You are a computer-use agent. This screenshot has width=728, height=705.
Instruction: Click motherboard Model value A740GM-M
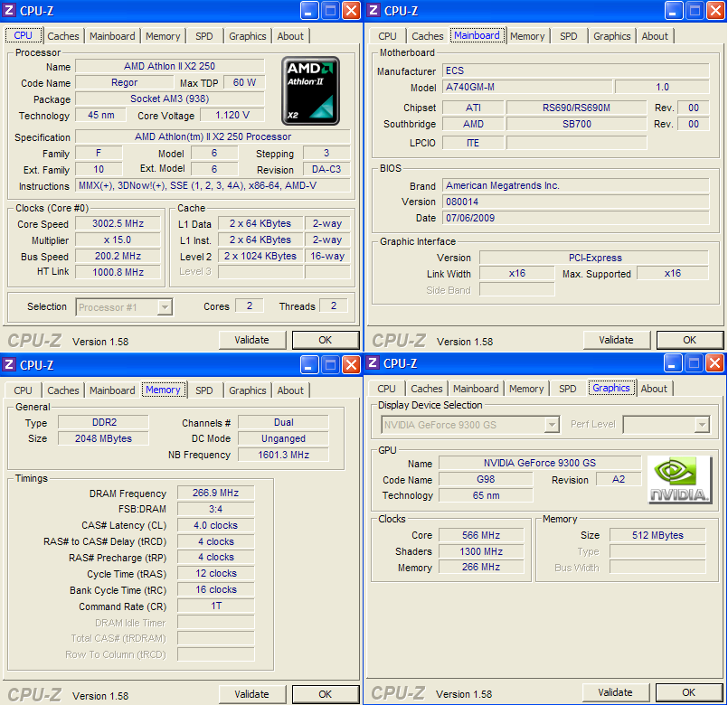[527, 87]
